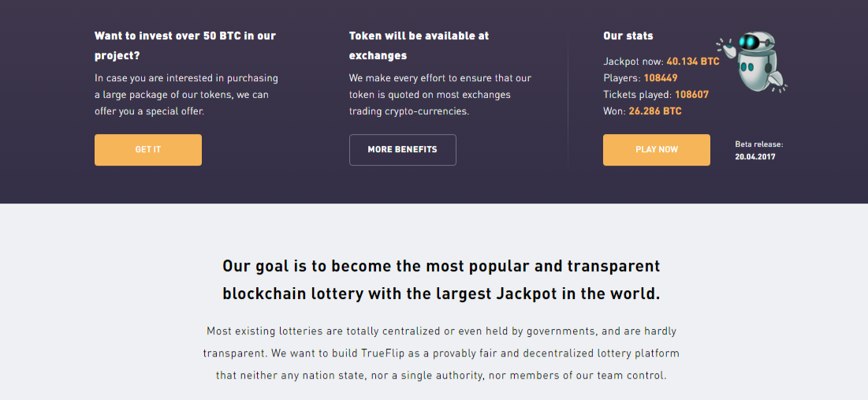Select the Beta release label
Image resolution: width=868 pixels, height=400 pixels.
tap(759, 144)
